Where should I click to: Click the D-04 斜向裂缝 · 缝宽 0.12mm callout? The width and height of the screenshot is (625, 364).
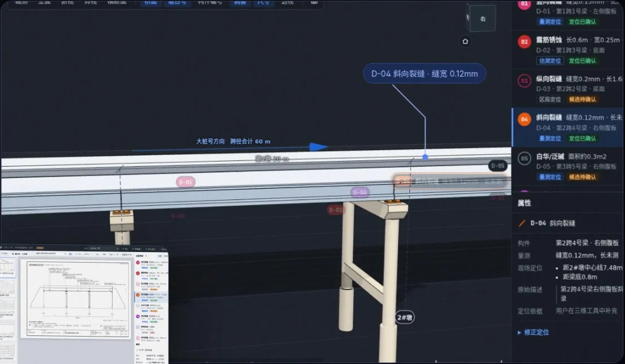coord(425,74)
